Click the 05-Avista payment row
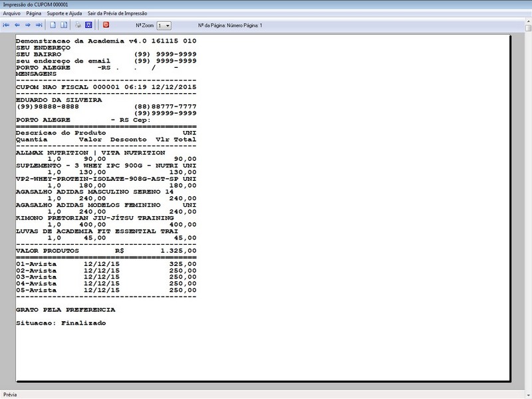Viewport: 532px width, 399px height. (x=106, y=291)
